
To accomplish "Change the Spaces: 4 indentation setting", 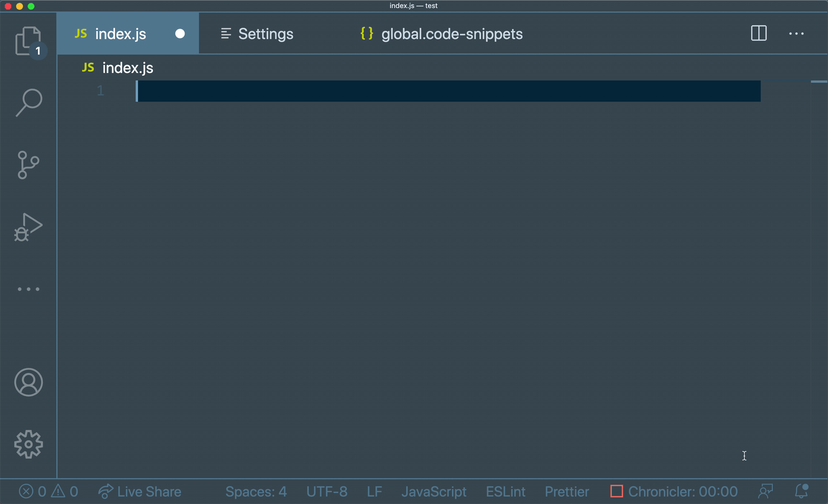I will pos(256,491).
